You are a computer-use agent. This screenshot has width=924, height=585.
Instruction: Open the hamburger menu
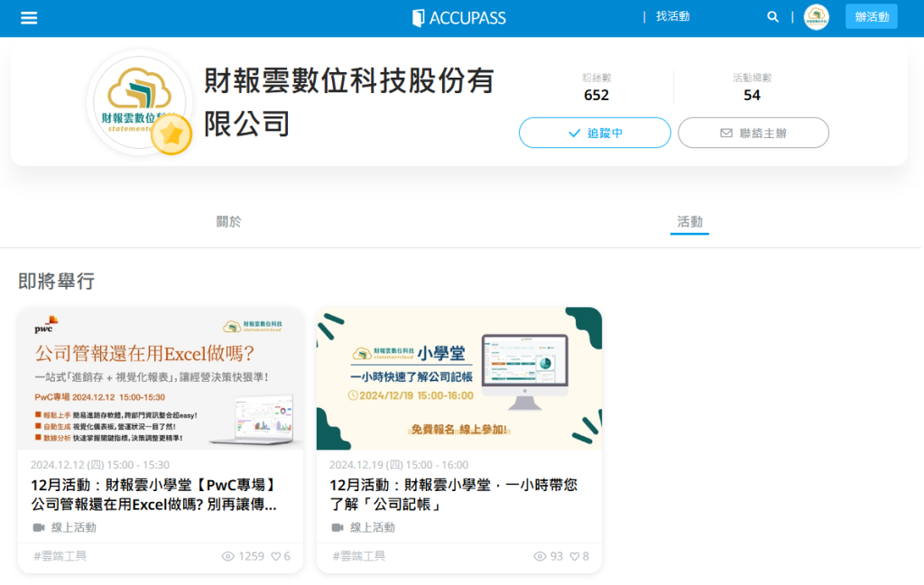[28, 18]
